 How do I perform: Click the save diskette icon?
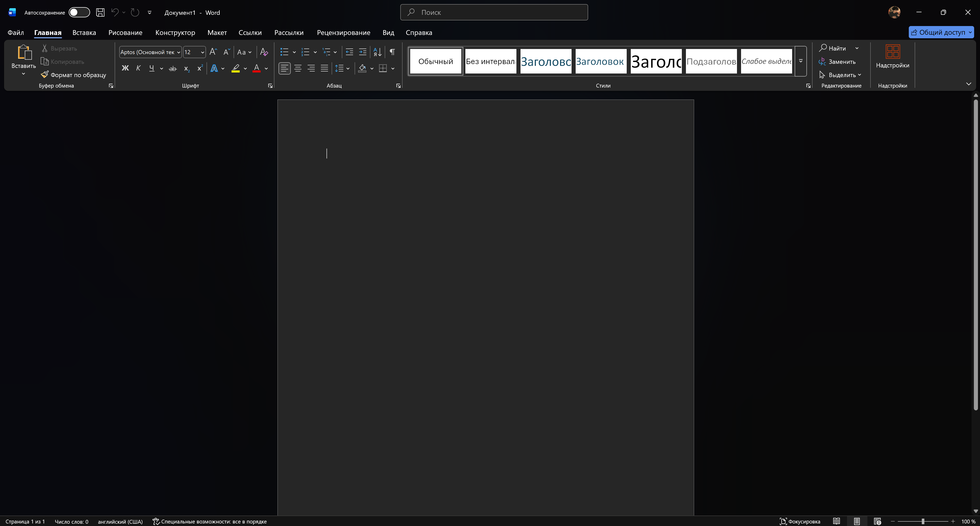(100, 13)
